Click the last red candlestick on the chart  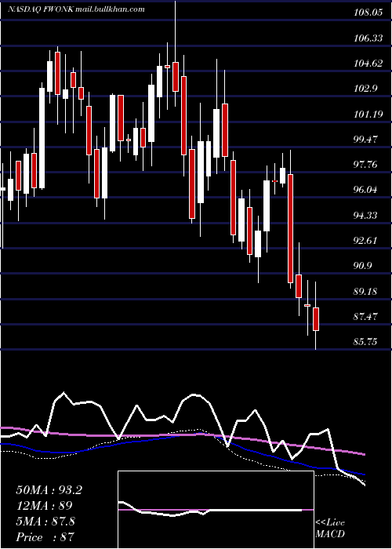pos(316,318)
